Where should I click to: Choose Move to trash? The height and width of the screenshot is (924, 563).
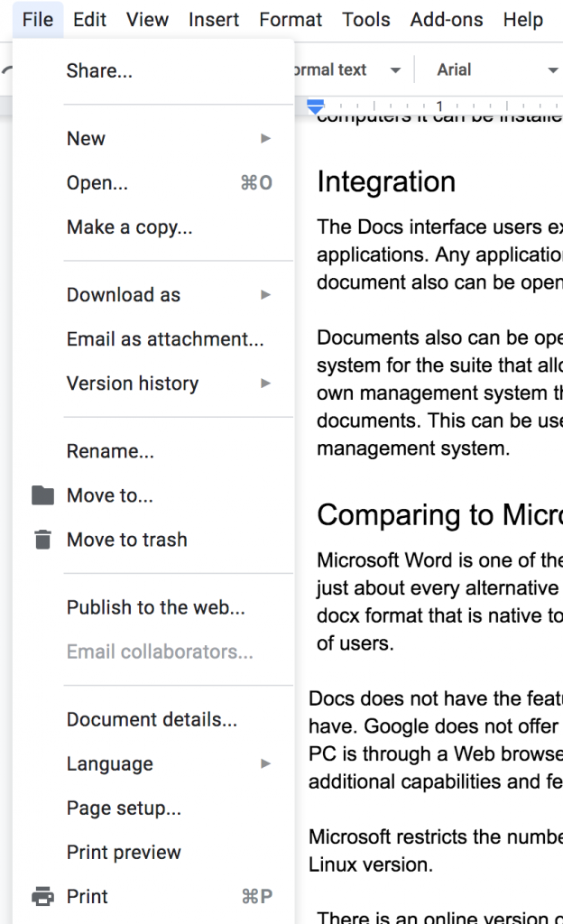tap(153, 540)
